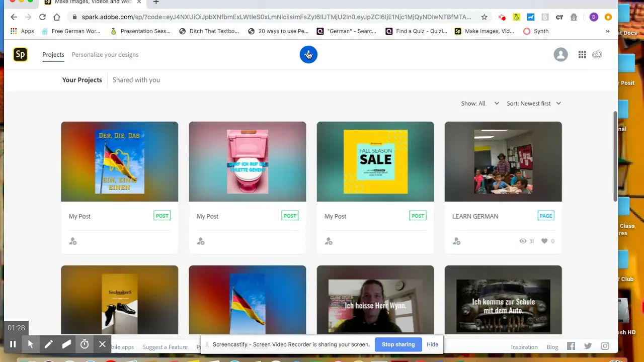Bookmark this page with star icon

(484, 17)
